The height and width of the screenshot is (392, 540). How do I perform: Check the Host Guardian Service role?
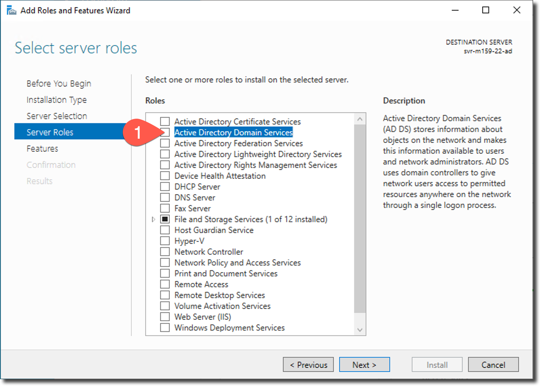click(165, 230)
